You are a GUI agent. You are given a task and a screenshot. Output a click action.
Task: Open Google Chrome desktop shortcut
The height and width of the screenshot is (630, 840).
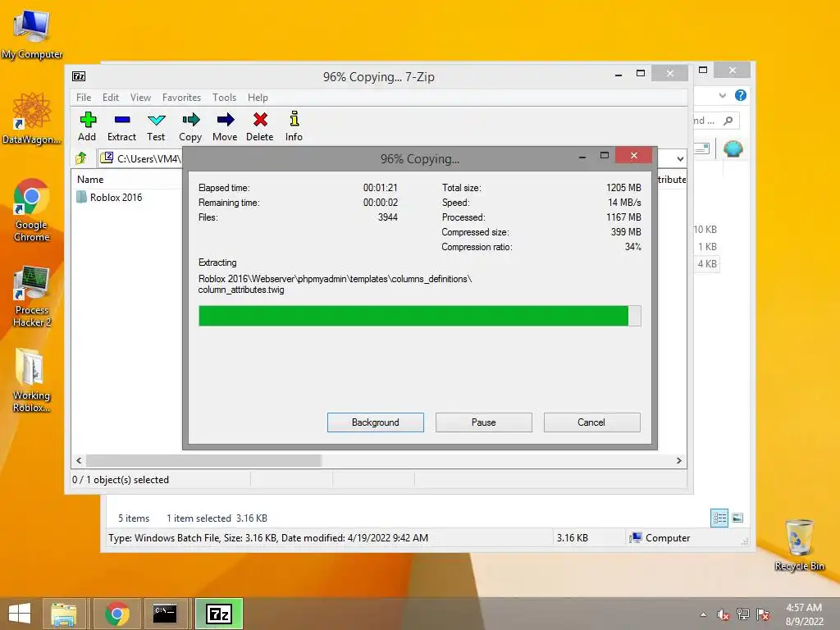[x=32, y=210]
